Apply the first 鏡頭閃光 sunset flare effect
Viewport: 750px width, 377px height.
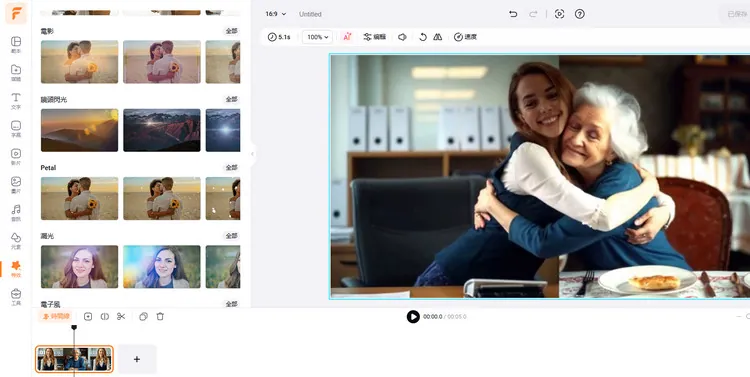pyautogui.click(x=79, y=130)
